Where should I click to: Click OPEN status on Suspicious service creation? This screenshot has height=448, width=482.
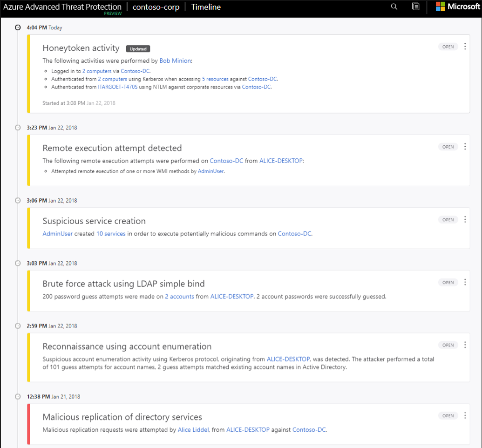[448, 220]
